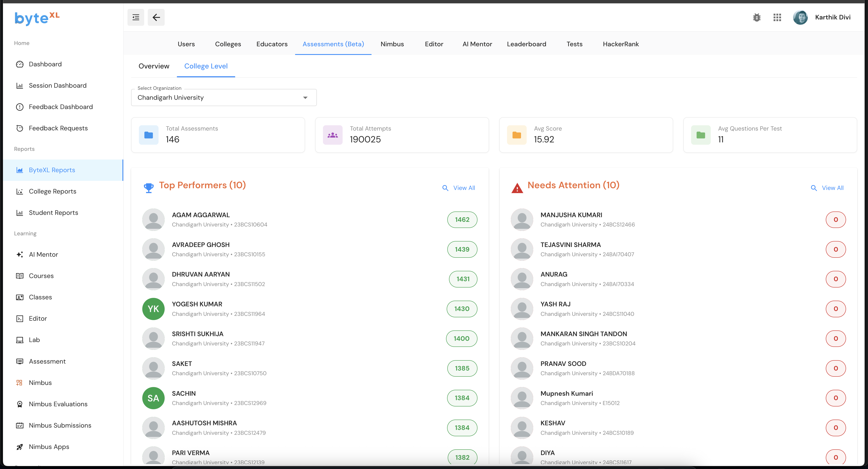Collapse sidebar with the menu toggle icon
Screen dimensions: 868x469
tap(136, 18)
